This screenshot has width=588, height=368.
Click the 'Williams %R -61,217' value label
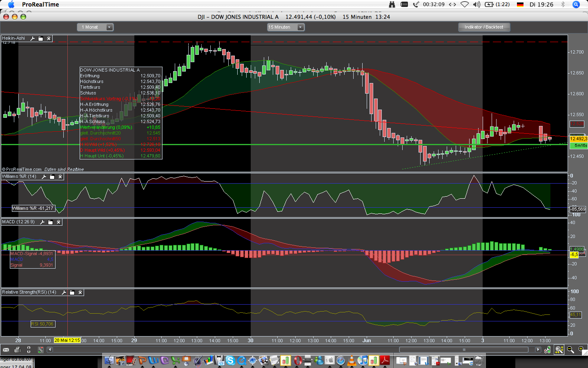tap(33, 208)
